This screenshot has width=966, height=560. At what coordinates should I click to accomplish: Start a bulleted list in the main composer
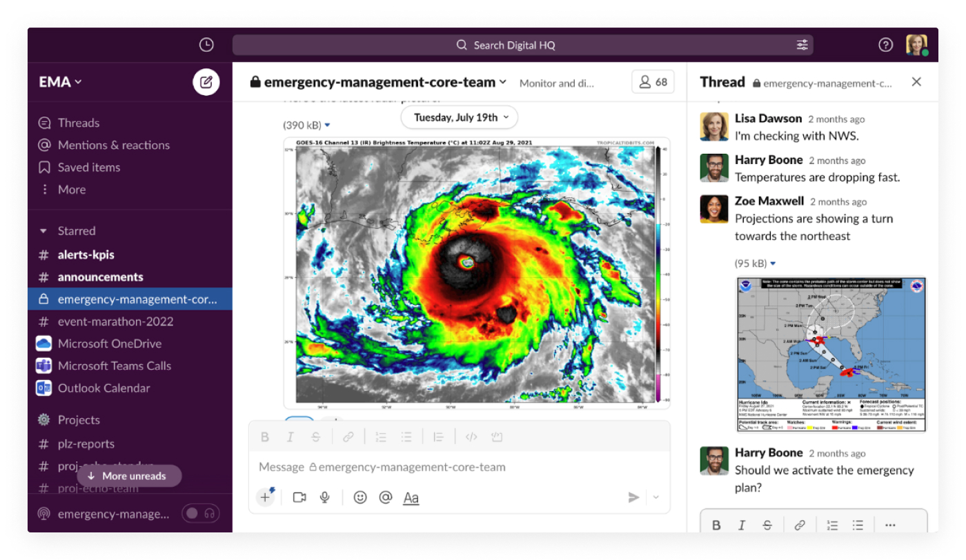click(406, 437)
